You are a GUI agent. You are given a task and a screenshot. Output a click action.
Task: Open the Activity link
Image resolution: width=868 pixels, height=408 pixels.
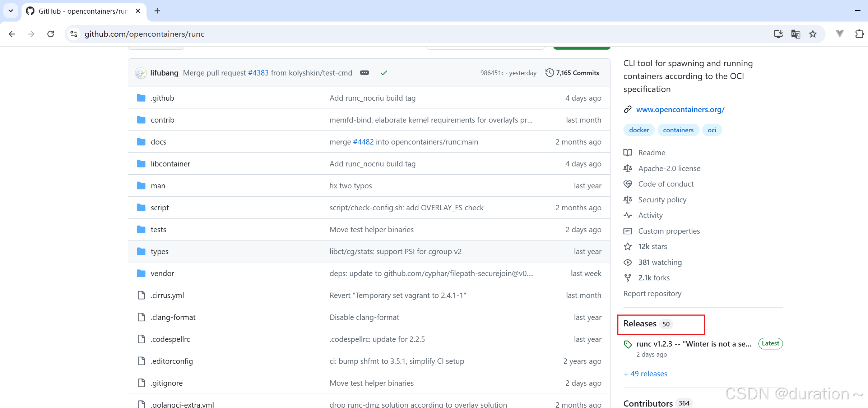650,215
